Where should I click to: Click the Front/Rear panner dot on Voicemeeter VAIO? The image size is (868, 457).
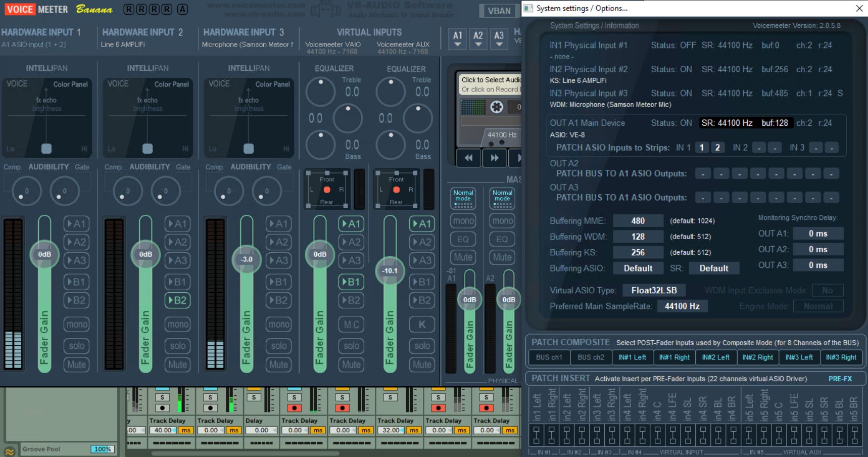point(327,190)
